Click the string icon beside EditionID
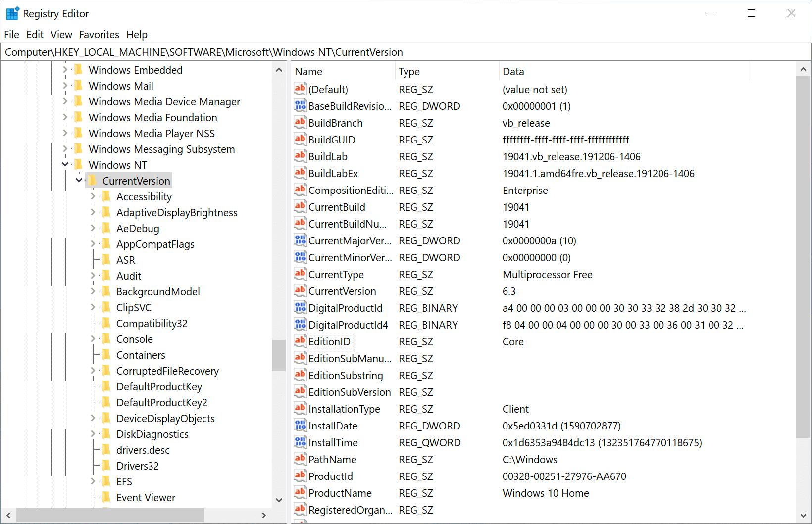812x524 pixels. click(x=300, y=341)
